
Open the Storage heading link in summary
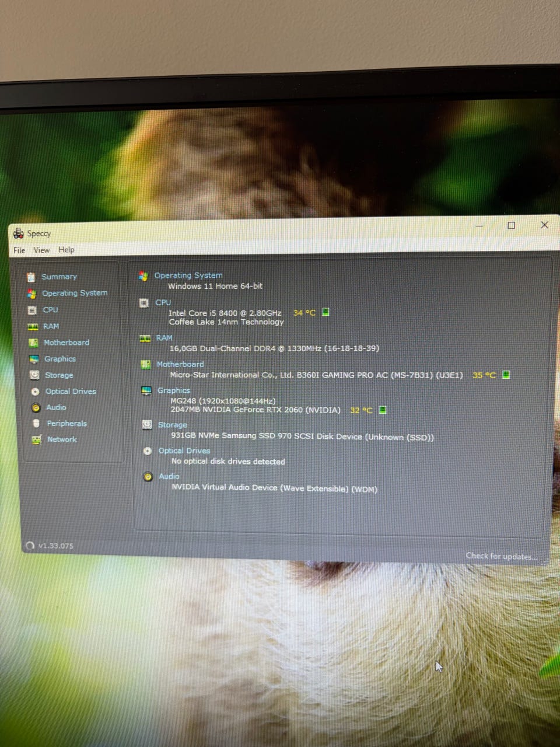tap(172, 425)
